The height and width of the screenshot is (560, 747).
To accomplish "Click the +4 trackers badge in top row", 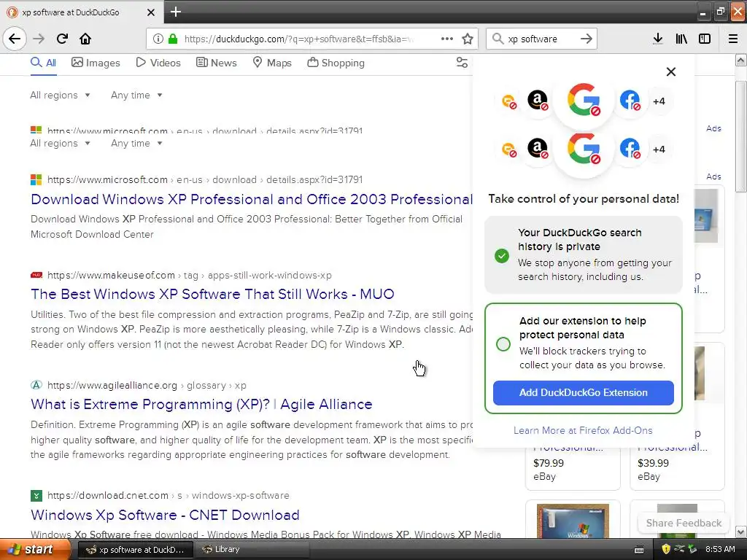I will [x=659, y=101].
